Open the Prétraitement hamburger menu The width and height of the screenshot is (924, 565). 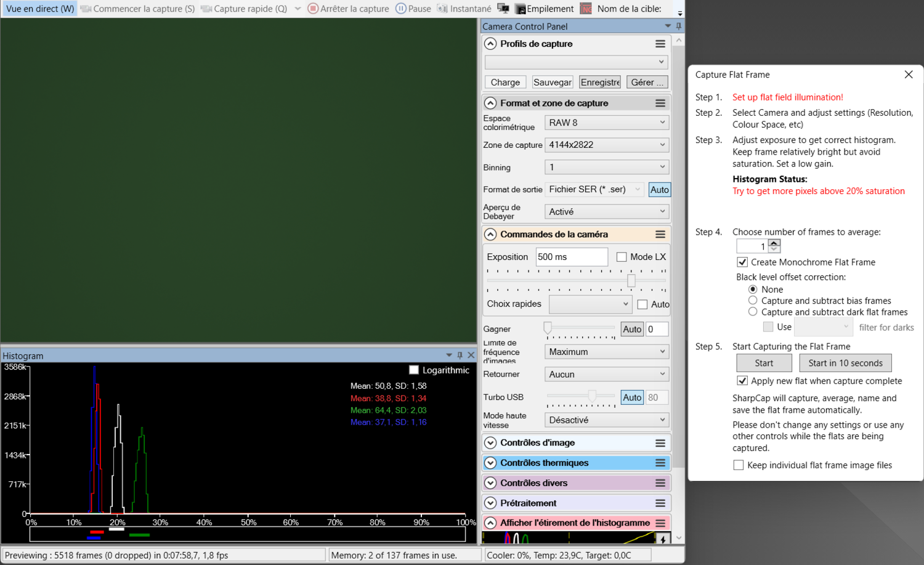pos(660,503)
